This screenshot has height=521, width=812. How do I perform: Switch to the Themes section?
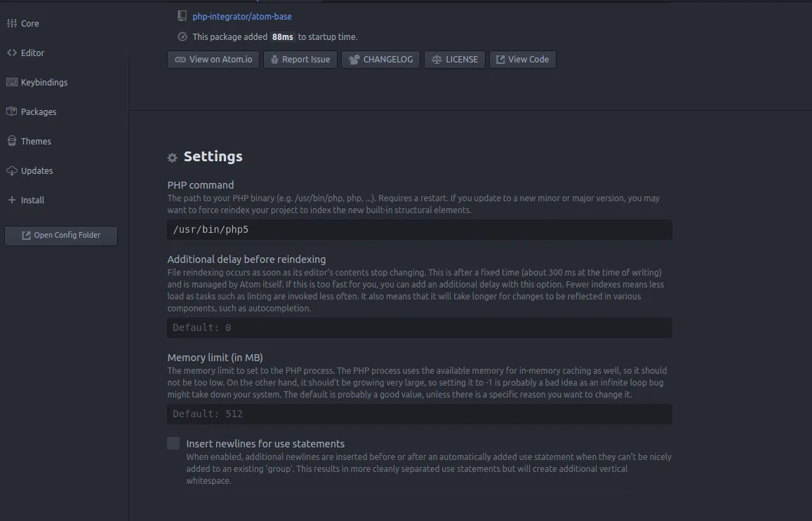36,141
